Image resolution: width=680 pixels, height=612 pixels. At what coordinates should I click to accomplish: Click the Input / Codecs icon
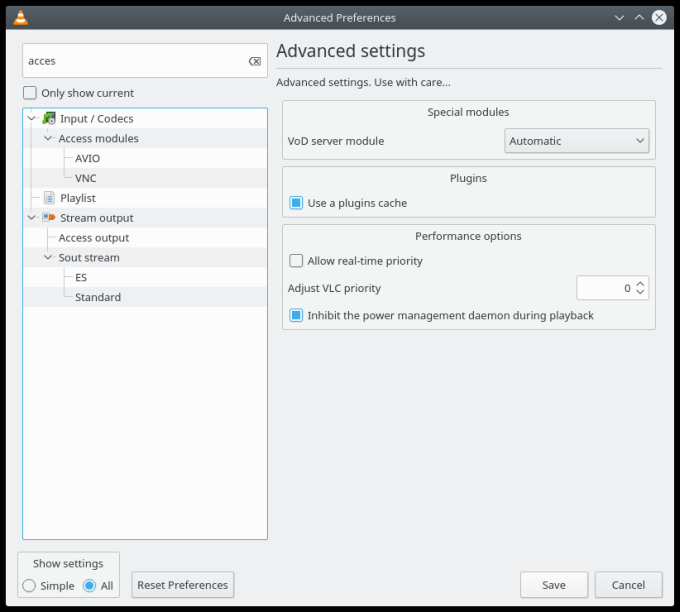48,118
